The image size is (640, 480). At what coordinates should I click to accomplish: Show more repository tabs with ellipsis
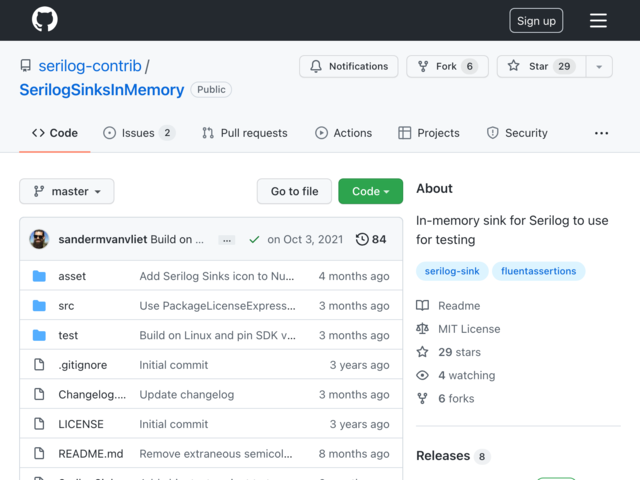tap(601, 133)
